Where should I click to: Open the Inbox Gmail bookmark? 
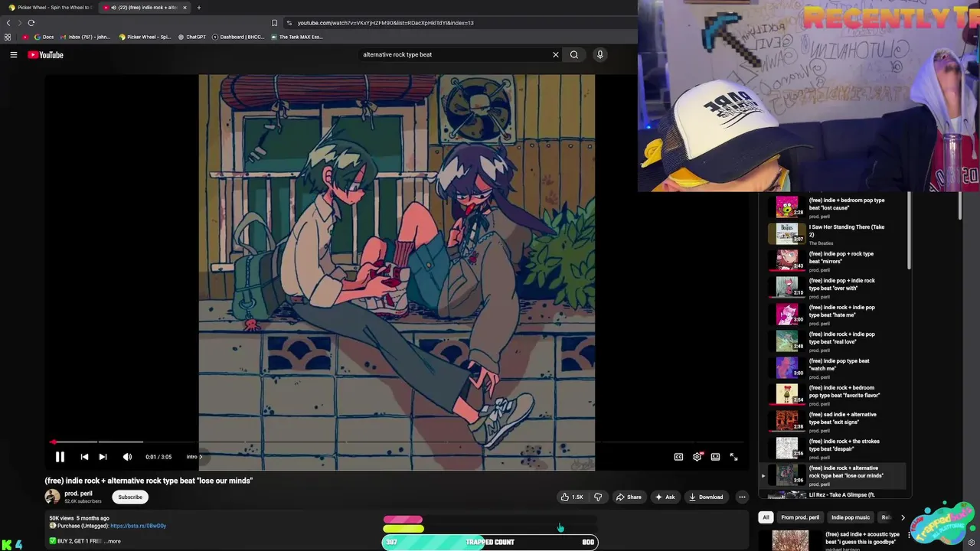(x=84, y=37)
